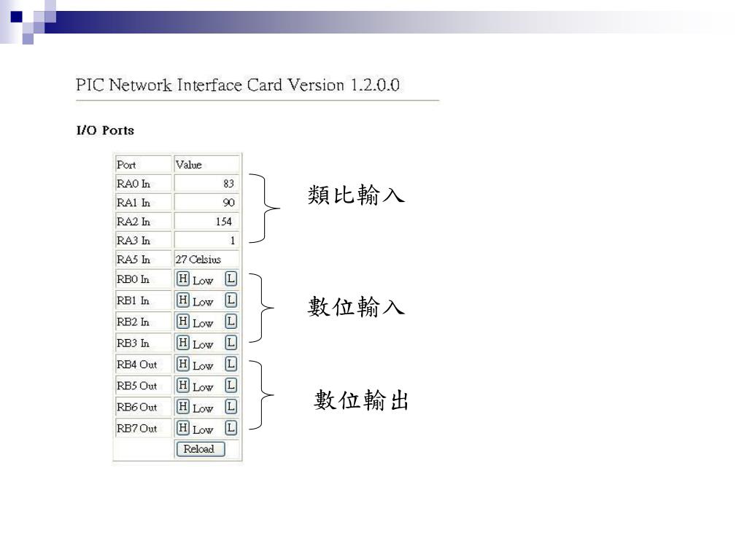This screenshot has height=560, width=747.
Task: Click the RB5 Out port label
Action: point(136,386)
